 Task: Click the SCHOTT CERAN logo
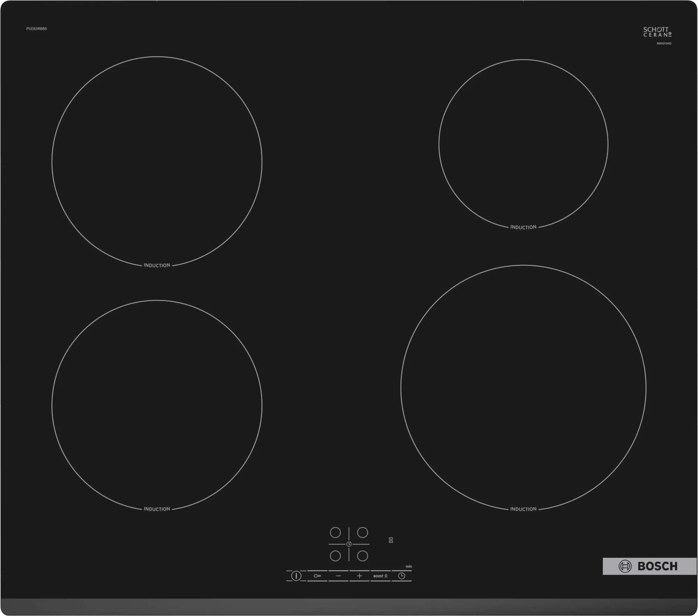coord(657,32)
